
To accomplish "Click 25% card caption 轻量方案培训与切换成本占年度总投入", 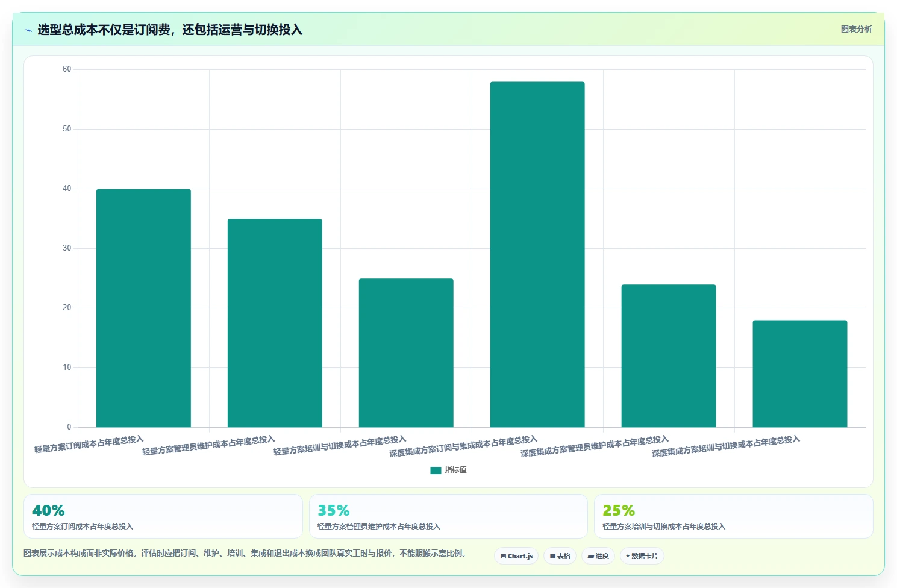I will coord(664,527).
